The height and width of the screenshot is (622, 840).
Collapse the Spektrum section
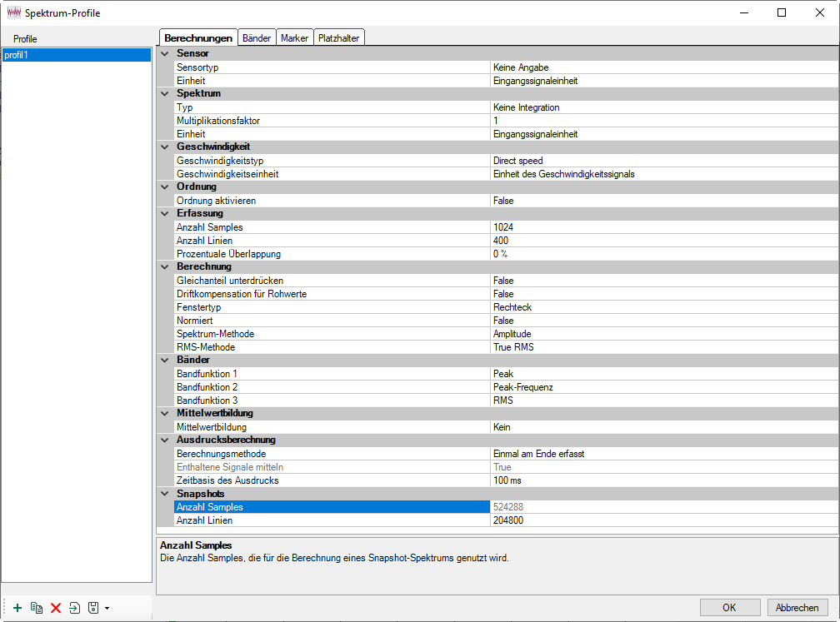[165, 93]
